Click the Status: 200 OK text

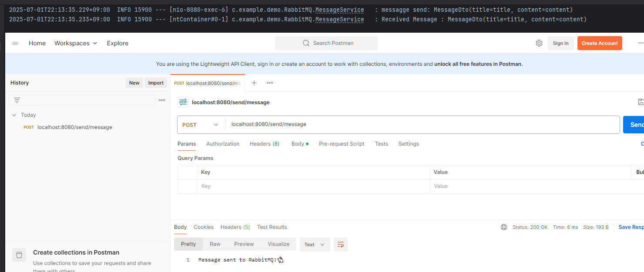pos(530,227)
